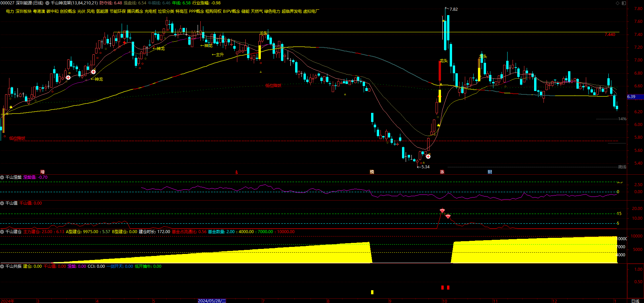The height and width of the screenshot is (303, 644).
Task: Click the 基金占流通比: 0.56 readout
Action: point(189,232)
